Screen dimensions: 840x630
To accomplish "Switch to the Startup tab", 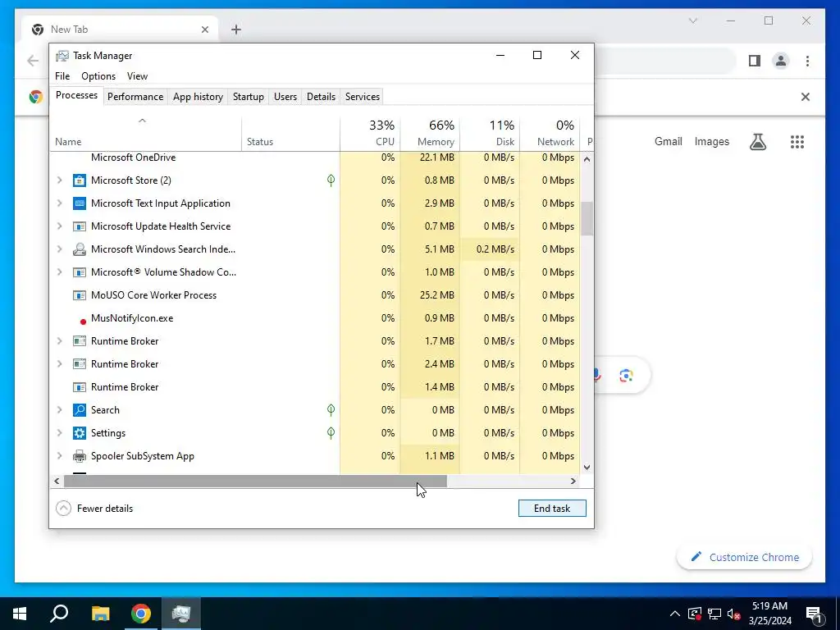I will [x=248, y=97].
